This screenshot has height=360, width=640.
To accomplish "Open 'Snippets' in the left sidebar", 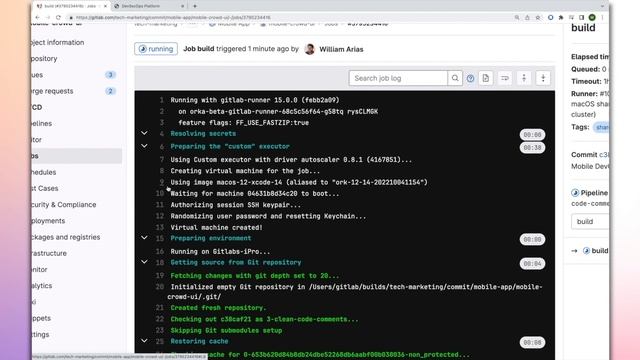I will coord(41,318).
